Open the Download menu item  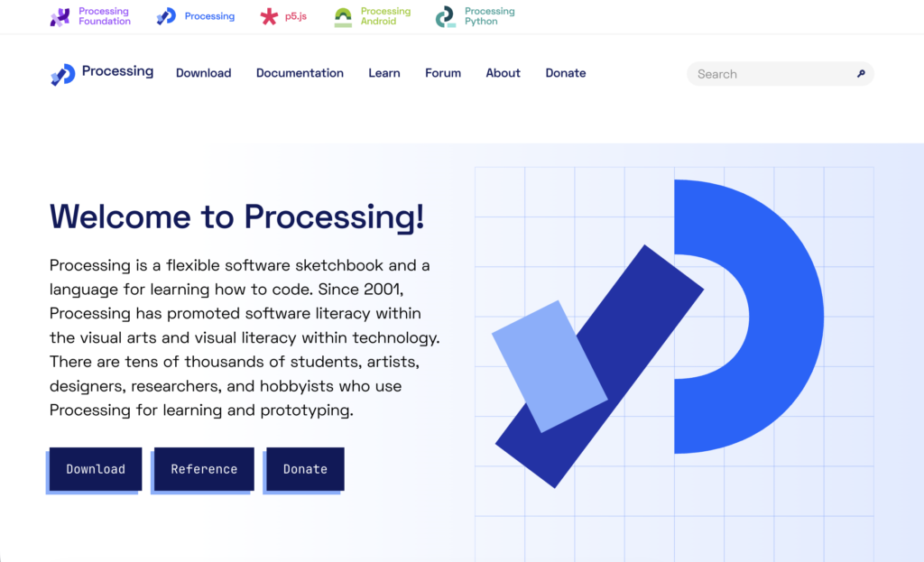(x=203, y=73)
